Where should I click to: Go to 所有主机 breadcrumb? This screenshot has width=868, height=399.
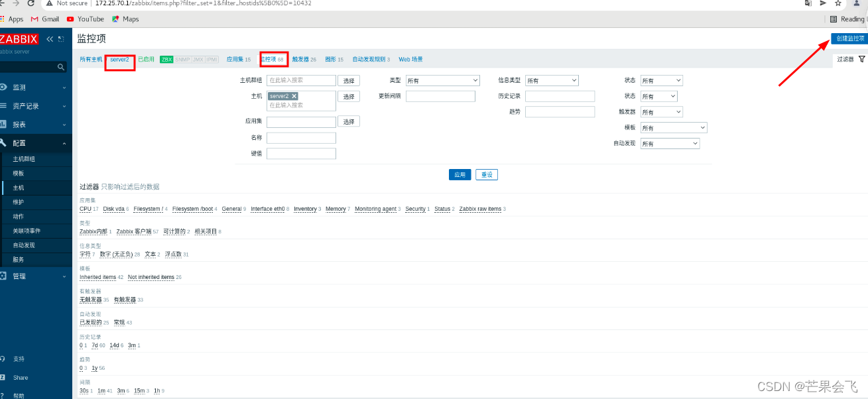(91, 60)
